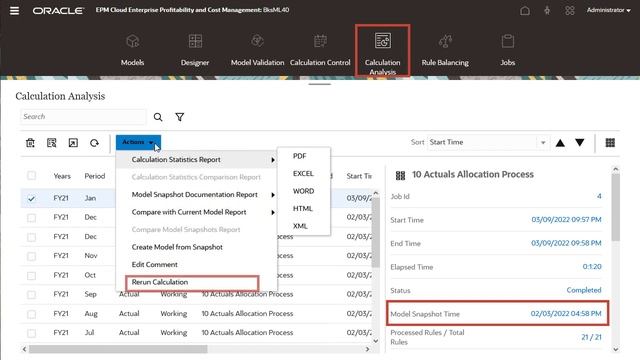
Task: Check the first FY21 Dec row checkbox
Action: (x=31, y=218)
